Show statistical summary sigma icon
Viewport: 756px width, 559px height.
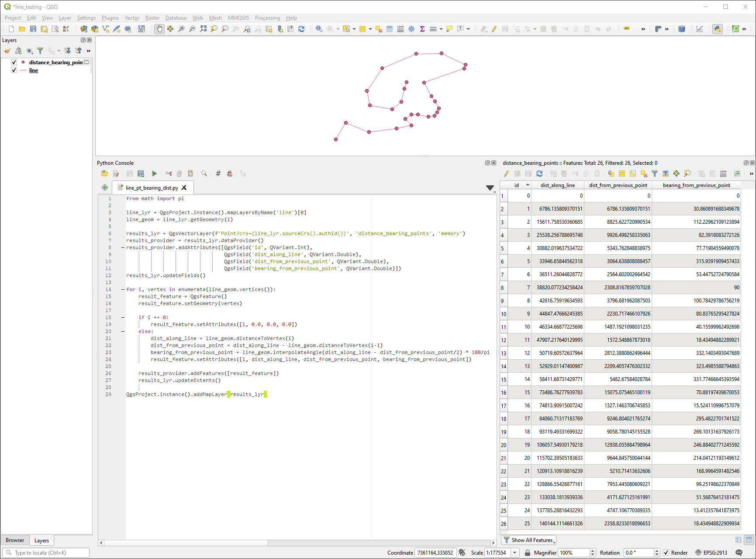pos(422,29)
